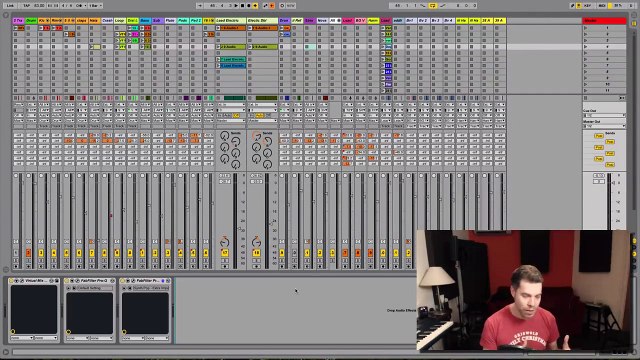Open the Master Out dropdown
Viewport: 640px width, 360px height.
pos(604,126)
